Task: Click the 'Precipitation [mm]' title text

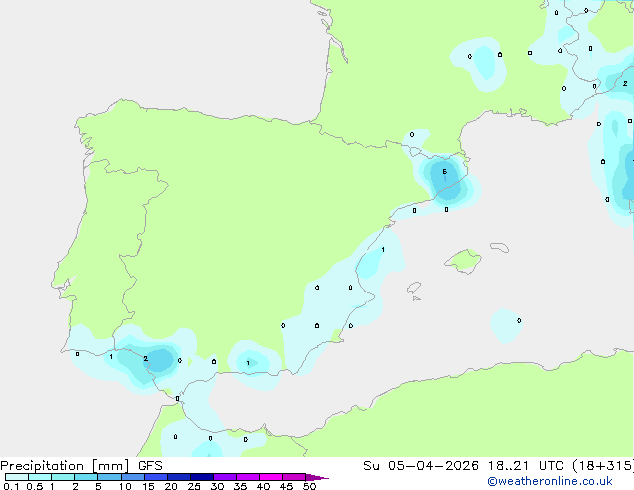Action: click(65, 466)
